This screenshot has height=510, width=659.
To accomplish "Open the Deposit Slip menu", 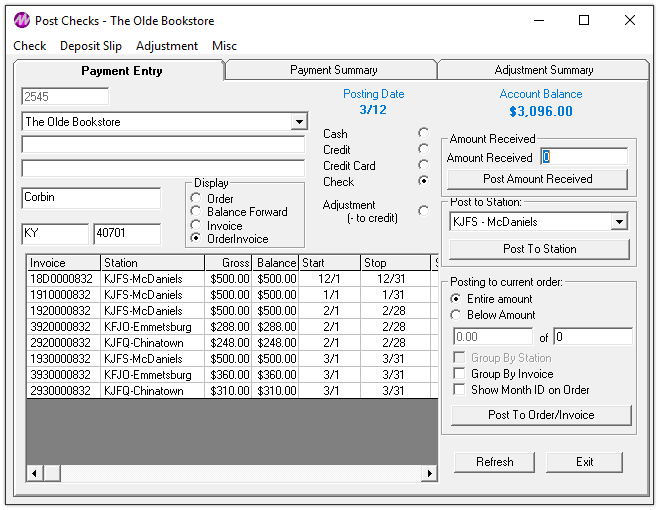I will [91, 46].
